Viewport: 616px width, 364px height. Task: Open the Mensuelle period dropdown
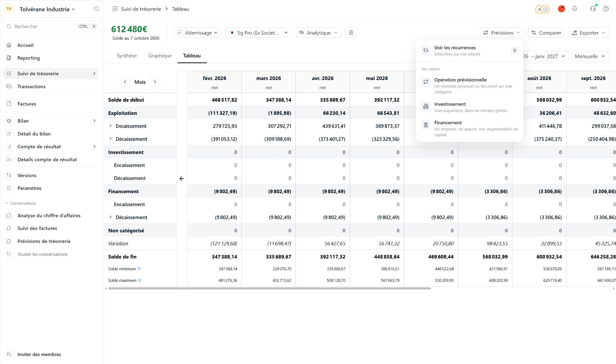[x=590, y=56]
